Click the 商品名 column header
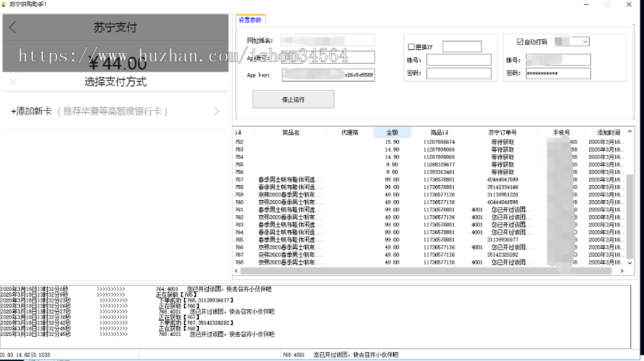The height and width of the screenshot is (361, 644). point(291,132)
